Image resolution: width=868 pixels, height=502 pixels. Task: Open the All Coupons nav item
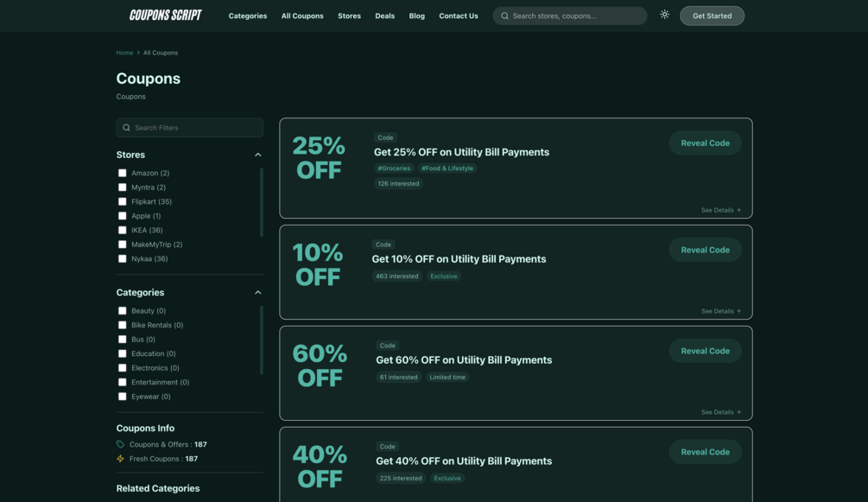click(x=302, y=16)
